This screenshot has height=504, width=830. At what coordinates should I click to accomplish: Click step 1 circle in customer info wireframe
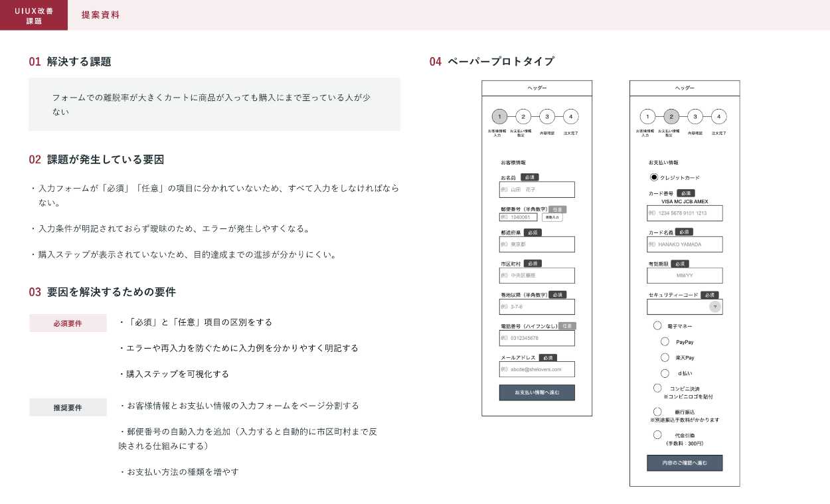499,117
